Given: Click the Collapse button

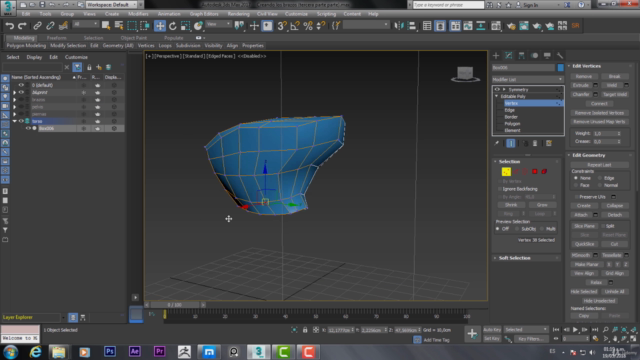Looking at the screenshot, I should 614,206.
